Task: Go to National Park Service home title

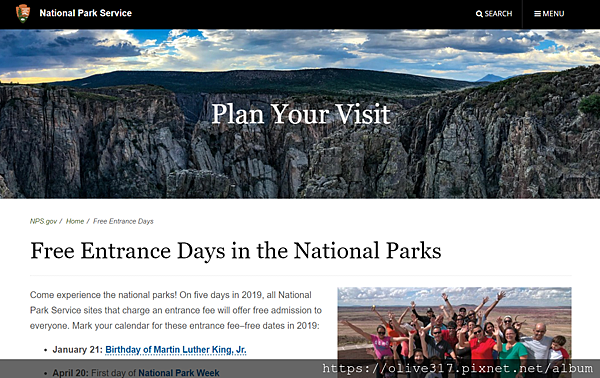Action: 85,13
